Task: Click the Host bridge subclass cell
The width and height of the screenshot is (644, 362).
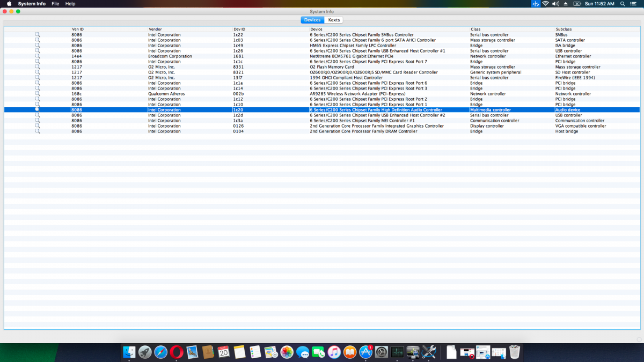Action: [567, 131]
